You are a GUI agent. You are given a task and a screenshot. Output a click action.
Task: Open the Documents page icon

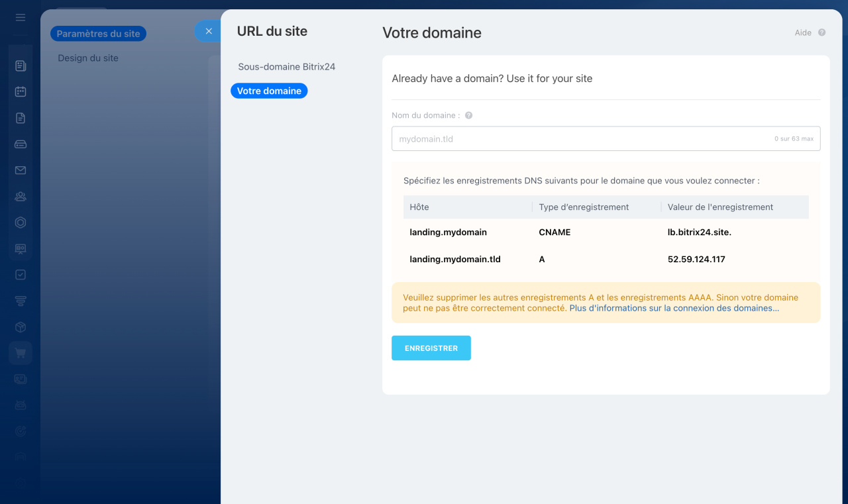coord(20,117)
